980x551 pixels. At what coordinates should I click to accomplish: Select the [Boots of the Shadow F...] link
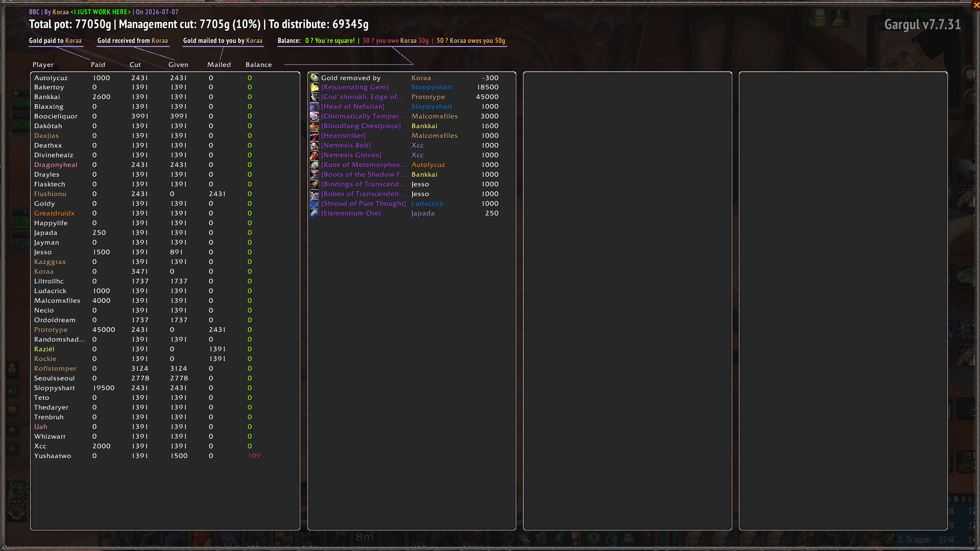click(364, 175)
